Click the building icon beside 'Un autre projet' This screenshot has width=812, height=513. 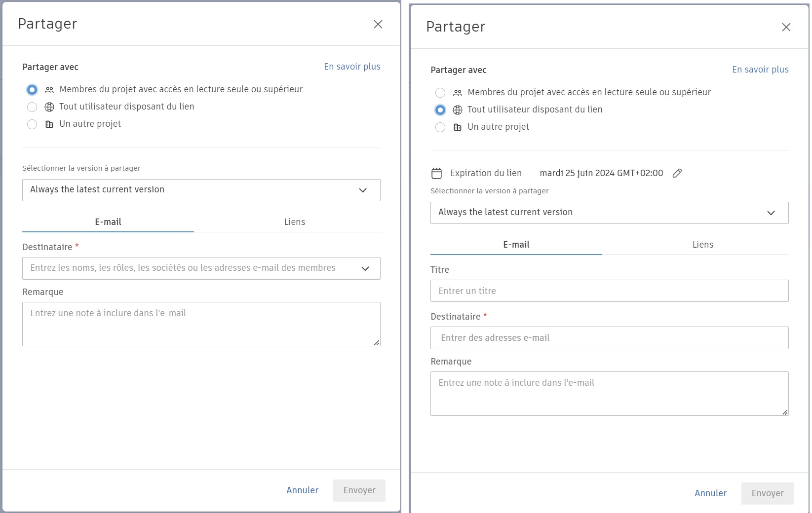coord(49,124)
